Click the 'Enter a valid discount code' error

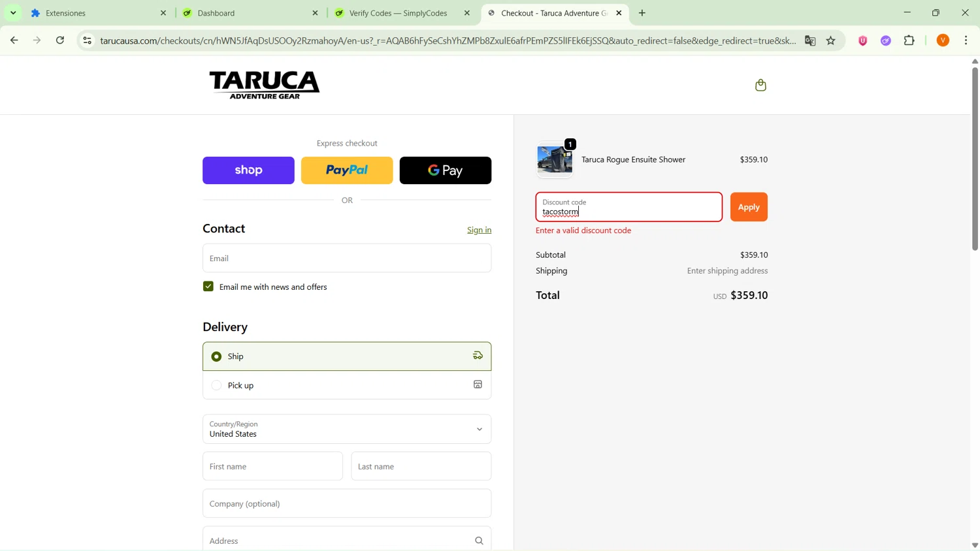(x=583, y=230)
